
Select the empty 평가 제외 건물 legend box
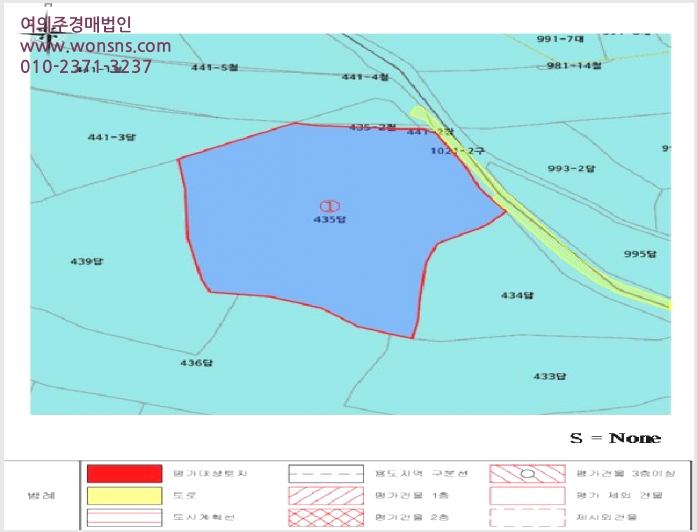coord(527,496)
